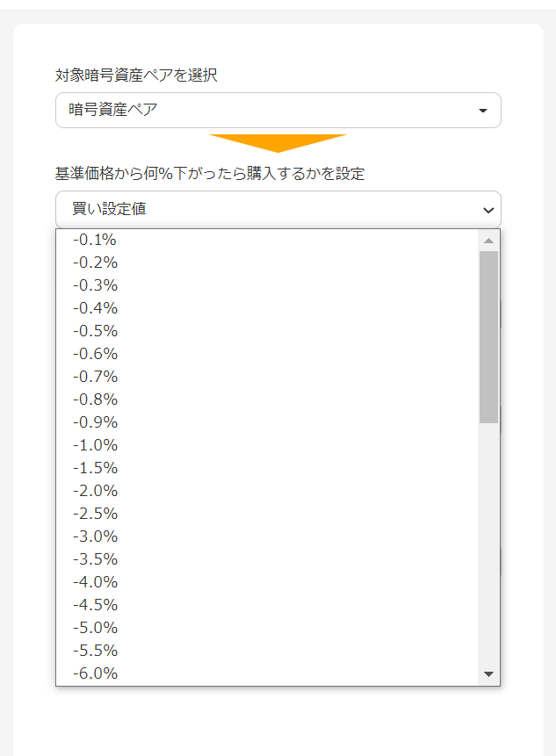Screen dimensions: 556x756
Task: Click the scrollbar down arrow icon
Action: pyautogui.click(x=489, y=673)
